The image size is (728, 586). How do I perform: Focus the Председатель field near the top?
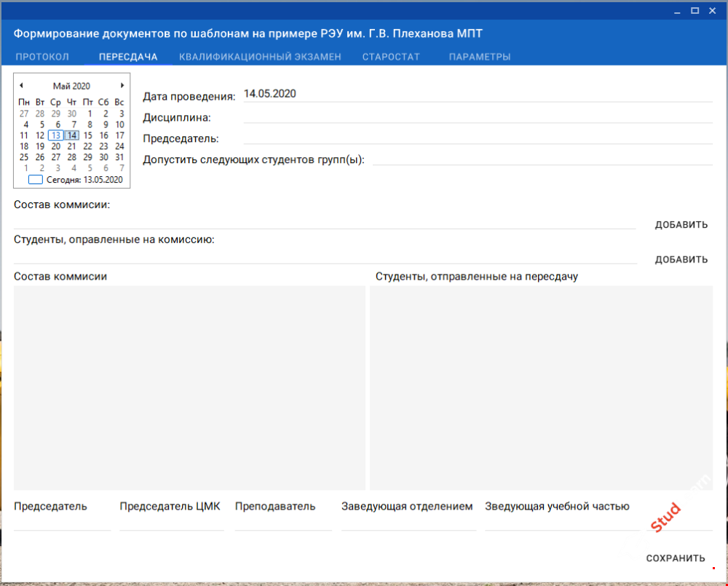pyautogui.click(x=477, y=137)
